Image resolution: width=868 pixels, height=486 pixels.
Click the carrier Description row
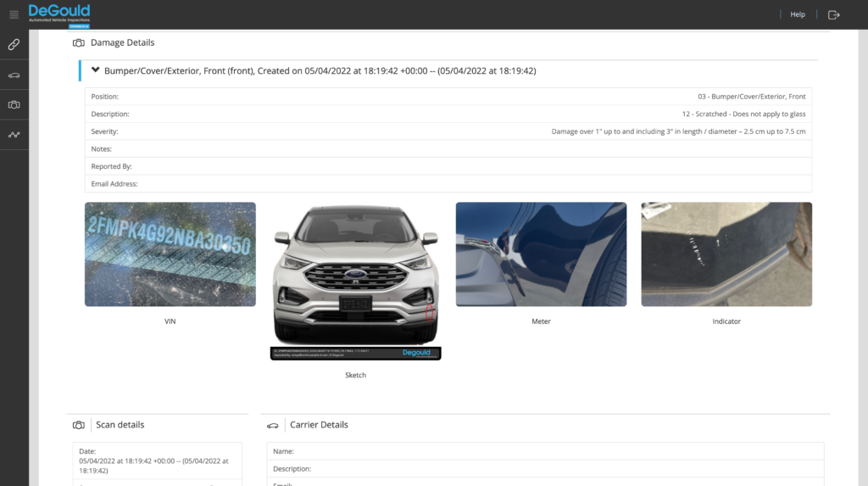click(x=545, y=469)
